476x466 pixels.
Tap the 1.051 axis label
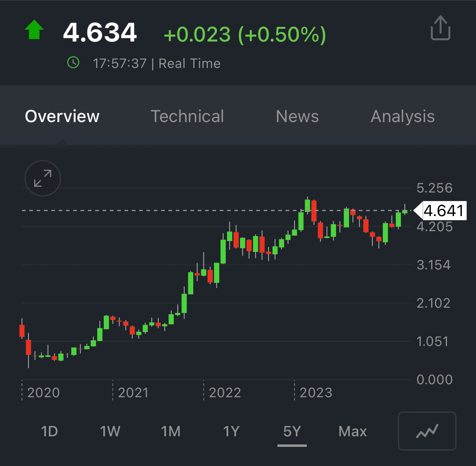tap(432, 341)
